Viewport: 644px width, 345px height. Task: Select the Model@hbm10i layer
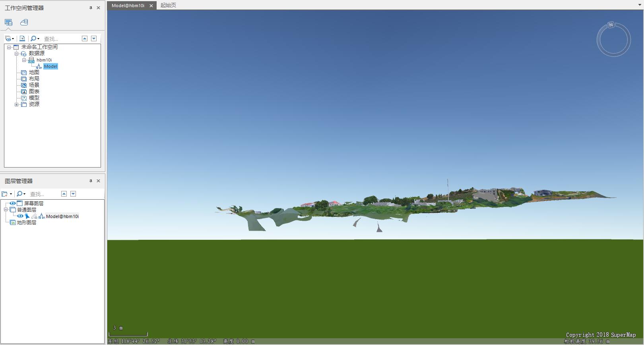[x=62, y=216]
